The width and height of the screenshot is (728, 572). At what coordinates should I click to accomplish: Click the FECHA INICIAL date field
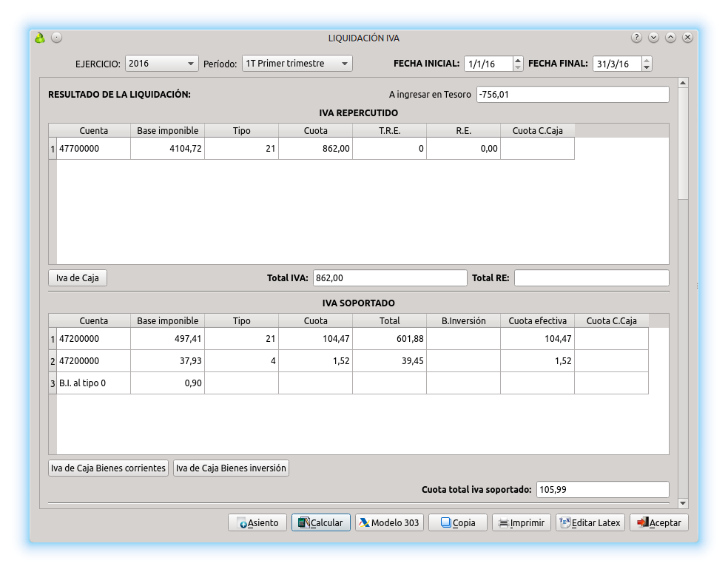point(488,64)
